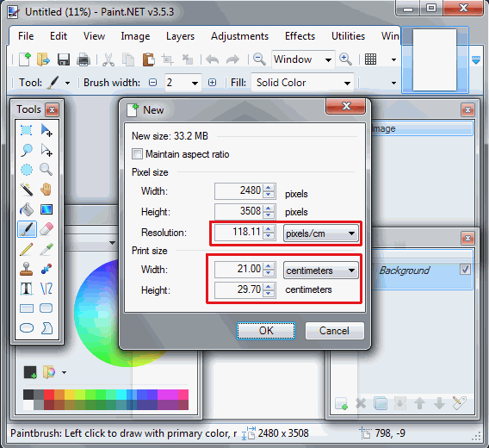Select the Ellipse shape tool
Image resolution: width=489 pixels, height=448 pixels.
pyautogui.click(x=27, y=328)
